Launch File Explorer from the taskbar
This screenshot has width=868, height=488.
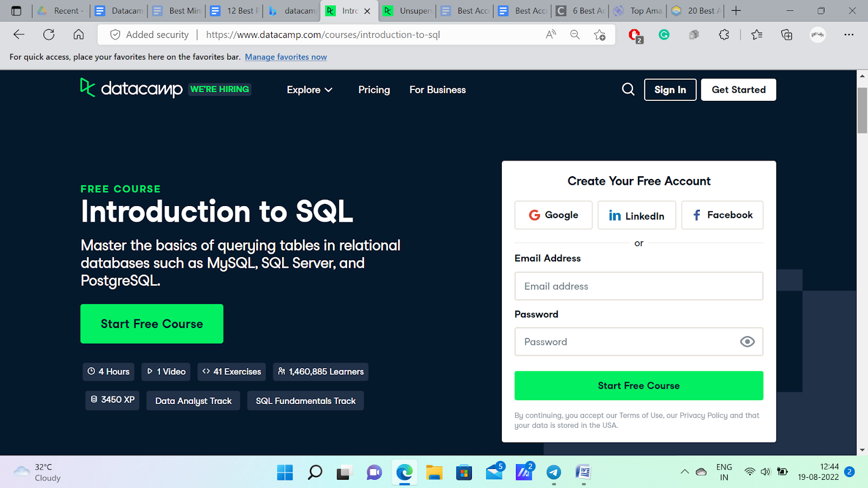pos(434,472)
